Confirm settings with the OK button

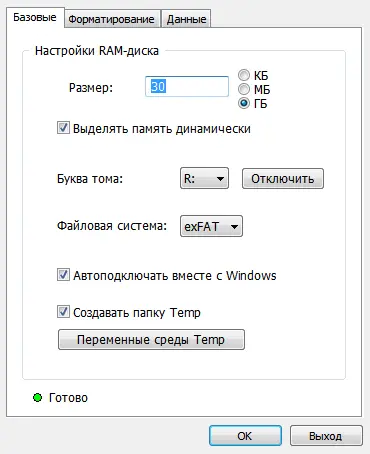[245, 436]
